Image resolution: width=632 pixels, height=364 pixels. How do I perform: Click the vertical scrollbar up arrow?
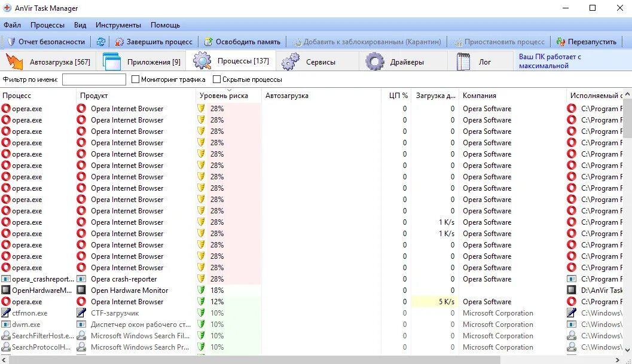click(628, 93)
